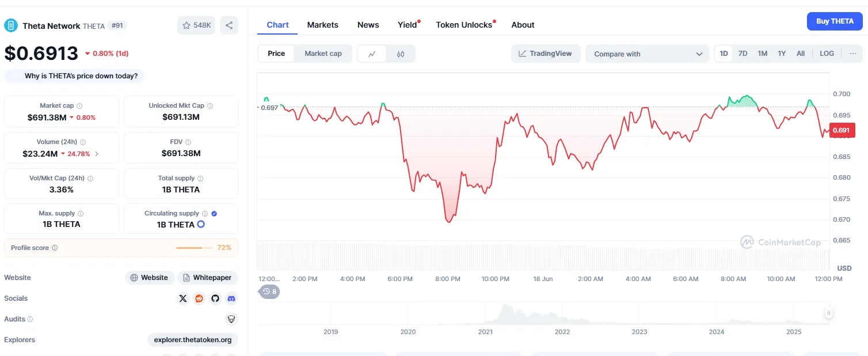
Task: Click the Profile score 72% progress bar
Action: tap(195, 248)
